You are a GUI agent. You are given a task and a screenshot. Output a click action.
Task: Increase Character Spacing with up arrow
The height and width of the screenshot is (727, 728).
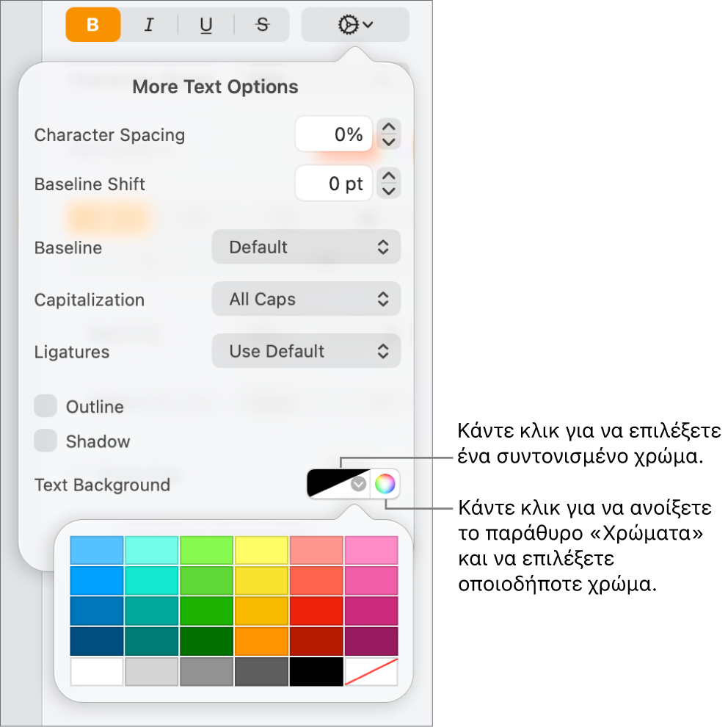pyautogui.click(x=389, y=127)
